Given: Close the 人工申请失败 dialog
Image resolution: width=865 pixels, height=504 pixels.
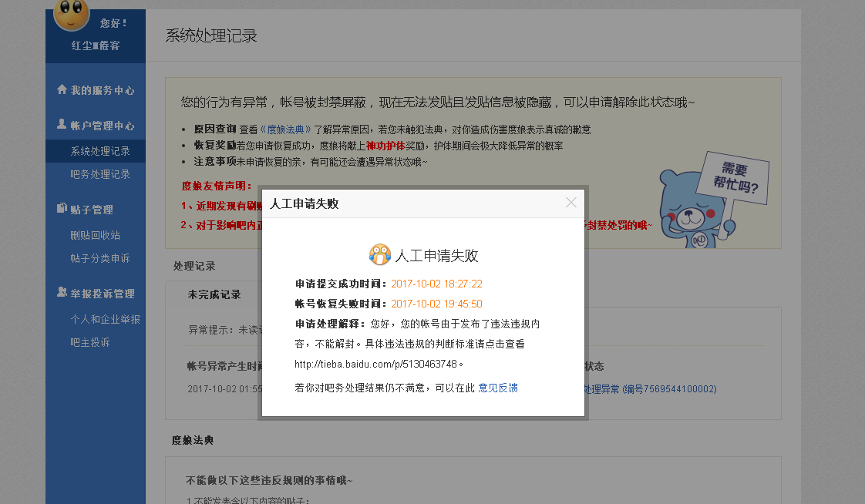Looking at the screenshot, I should pos(570,203).
